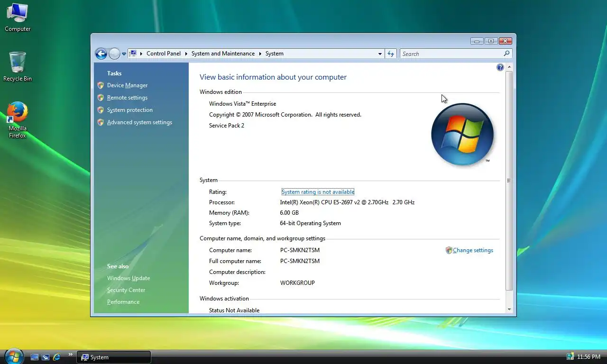The image size is (607, 364).
Task: Open the recent pages dropdown arrow
Action: 124,54
